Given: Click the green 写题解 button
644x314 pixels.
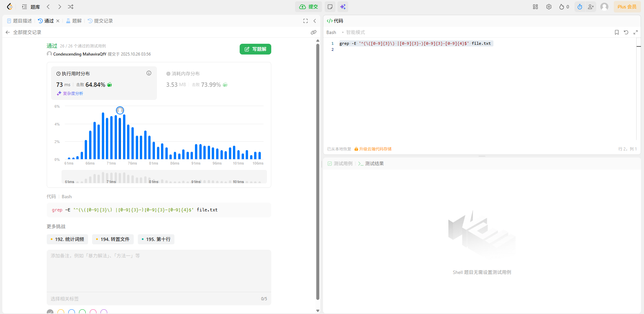Looking at the screenshot, I should [x=255, y=49].
